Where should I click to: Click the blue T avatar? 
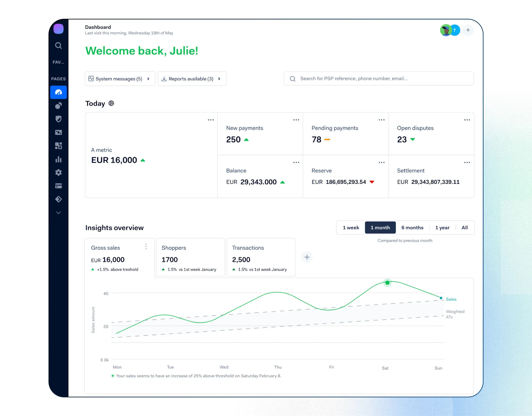(x=455, y=30)
